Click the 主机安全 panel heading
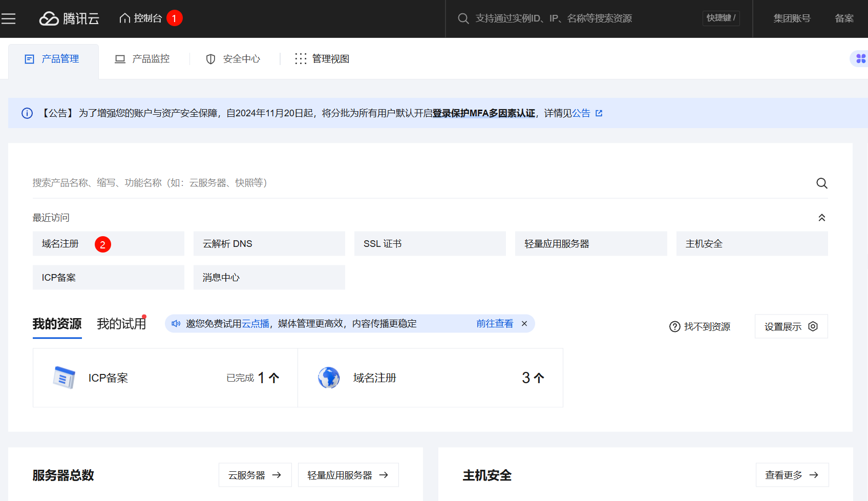 coord(487,475)
